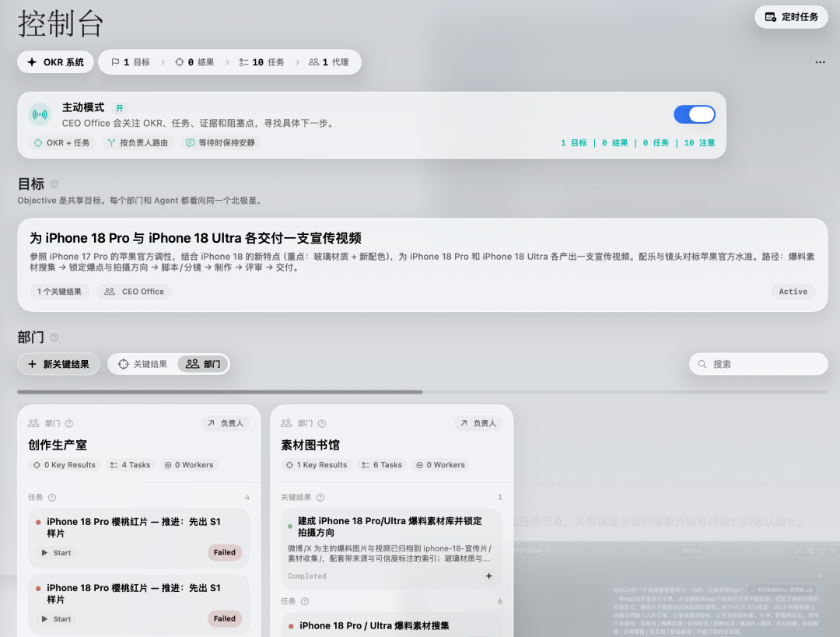Click the 按负责人路由 chip

pos(138,143)
